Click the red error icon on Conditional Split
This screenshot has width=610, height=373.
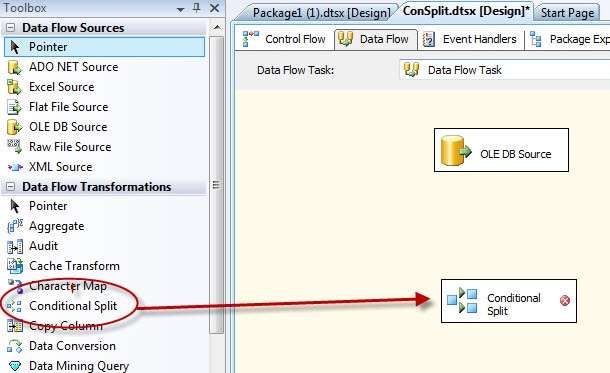(x=564, y=300)
